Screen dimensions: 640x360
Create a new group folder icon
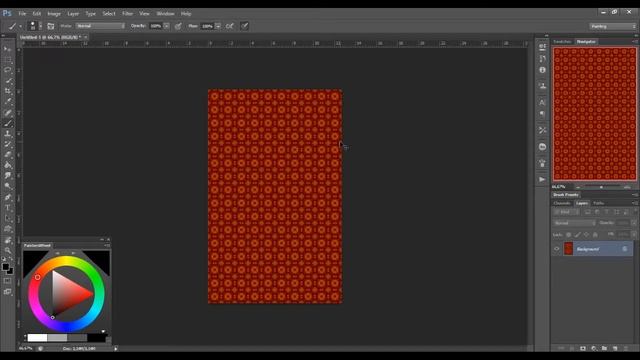[604, 348]
